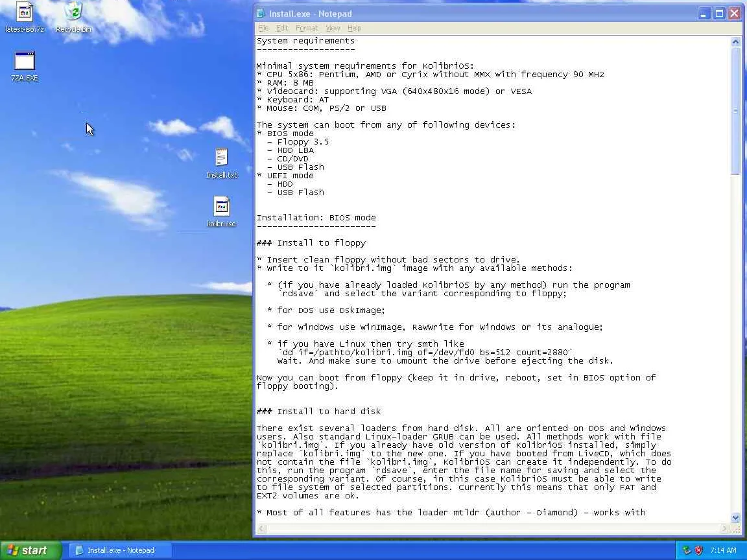Click Install.exe - Notepad taskbar button
The image size is (747, 560).
[121, 550]
